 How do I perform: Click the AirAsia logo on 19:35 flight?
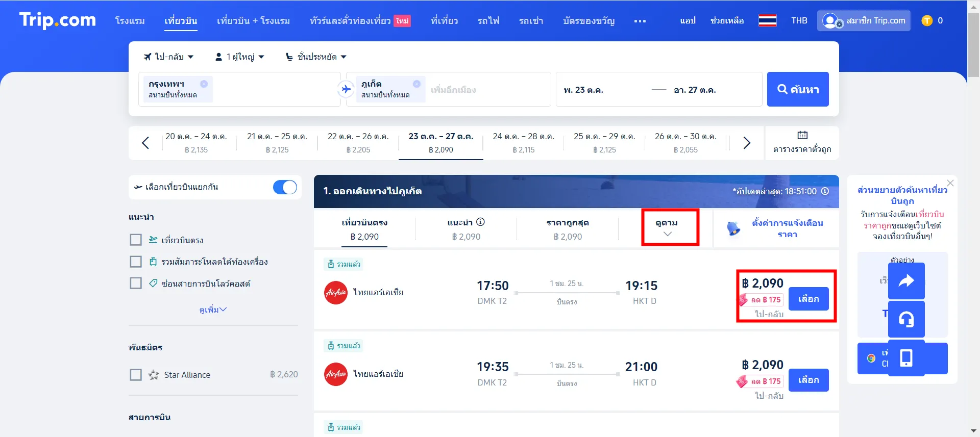tap(336, 374)
